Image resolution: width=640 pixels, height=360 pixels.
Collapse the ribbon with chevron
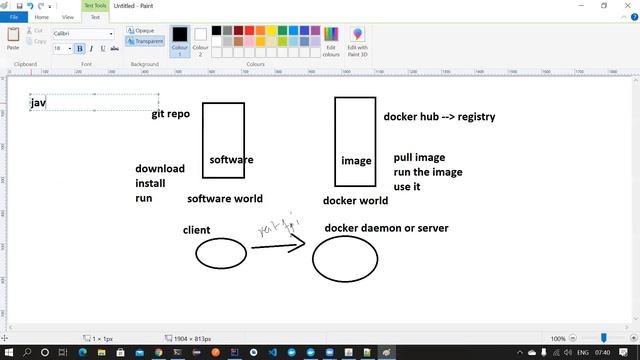[x=624, y=17]
